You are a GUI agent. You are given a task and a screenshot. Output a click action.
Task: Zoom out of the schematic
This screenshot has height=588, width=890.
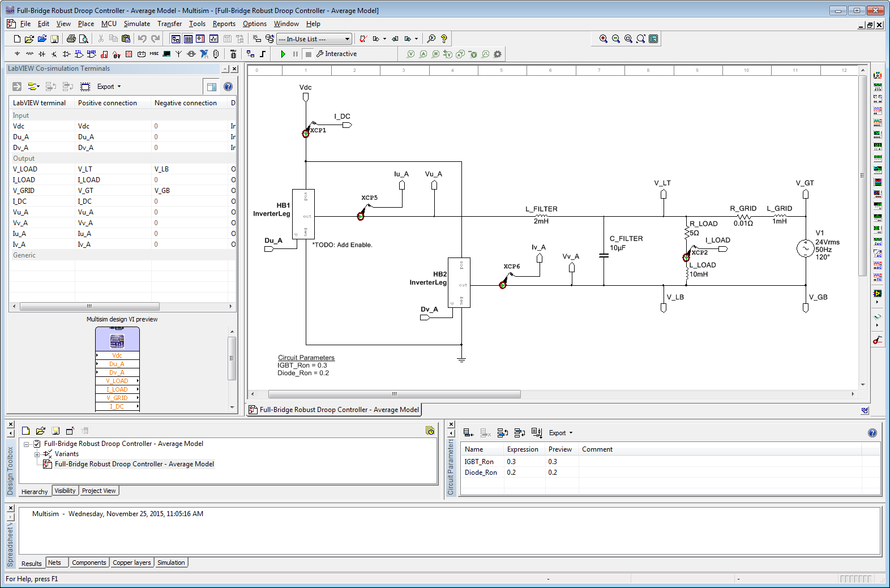pos(616,39)
